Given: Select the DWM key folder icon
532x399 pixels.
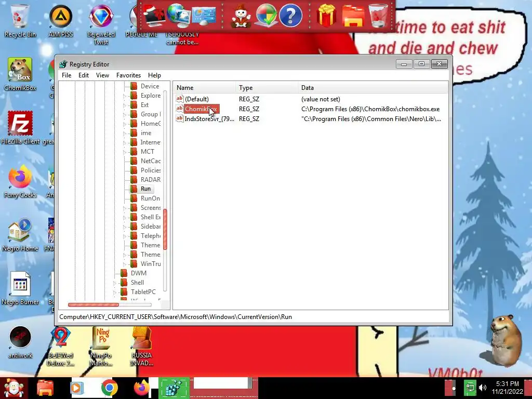Looking at the screenshot, I should coord(124,273).
